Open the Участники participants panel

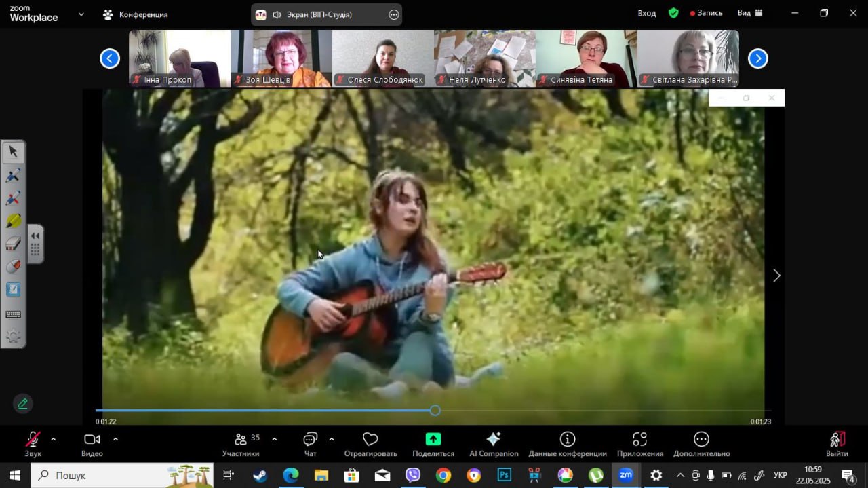coord(241,445)
